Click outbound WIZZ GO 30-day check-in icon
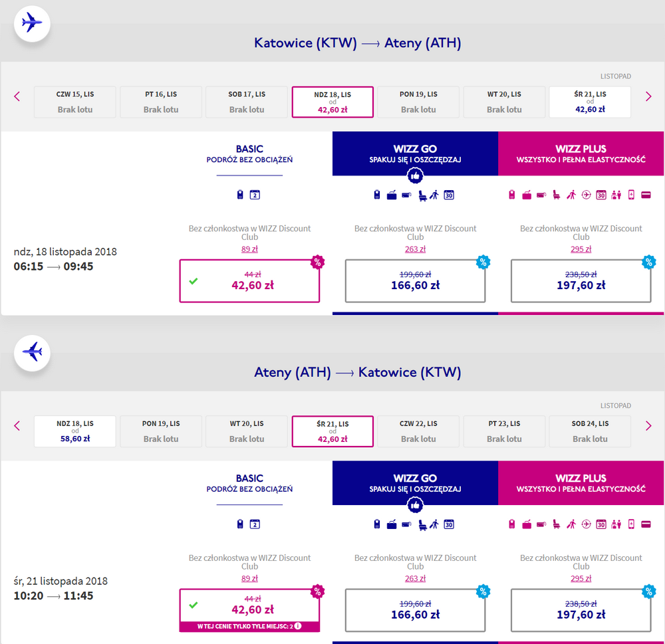 click(449, 195)
